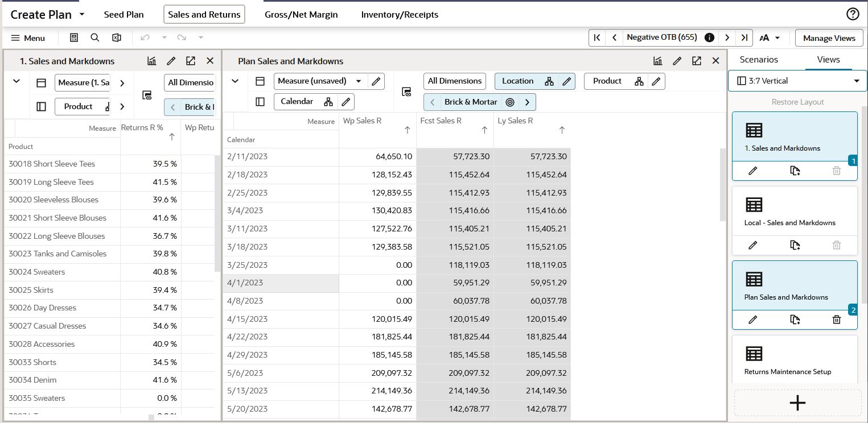
Task: Switch to the Gross/Net Margin tab
Action: tap(301, 15)
